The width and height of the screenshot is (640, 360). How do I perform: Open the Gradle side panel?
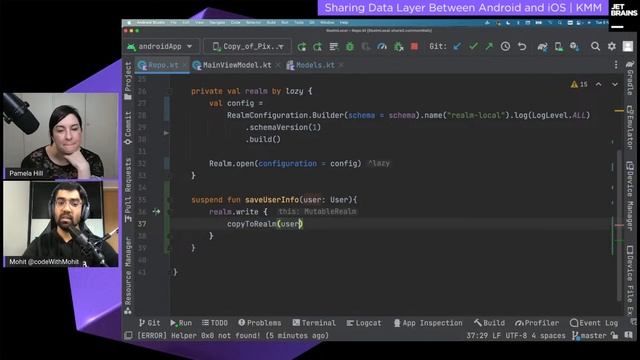630,78
